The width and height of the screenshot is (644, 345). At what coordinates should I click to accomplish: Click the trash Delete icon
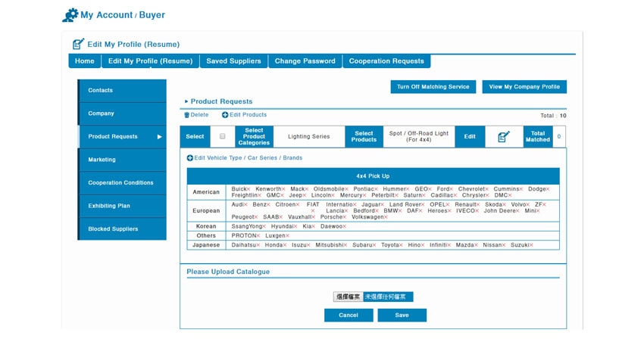tap(186, 115)
